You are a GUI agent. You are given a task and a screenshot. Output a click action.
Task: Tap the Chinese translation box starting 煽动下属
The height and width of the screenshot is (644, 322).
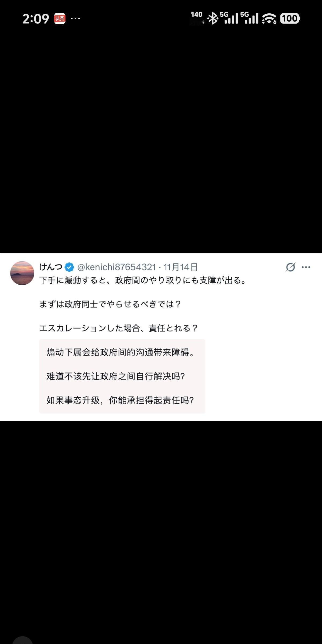tap(122, 376)
